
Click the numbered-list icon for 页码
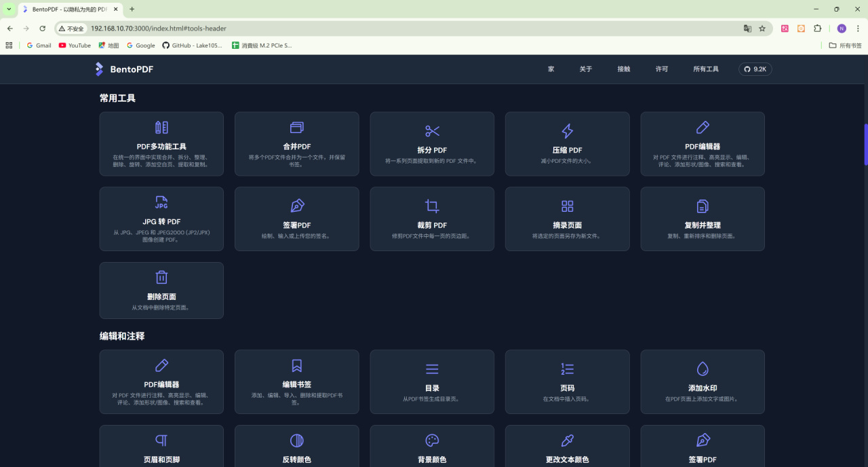click(x=567, y=369)
